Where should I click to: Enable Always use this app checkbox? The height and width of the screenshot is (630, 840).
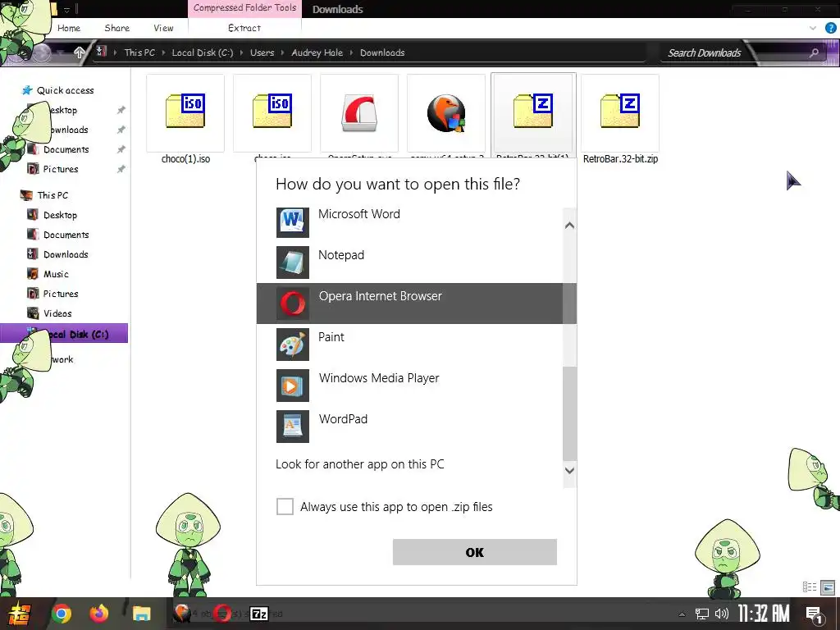285,507
